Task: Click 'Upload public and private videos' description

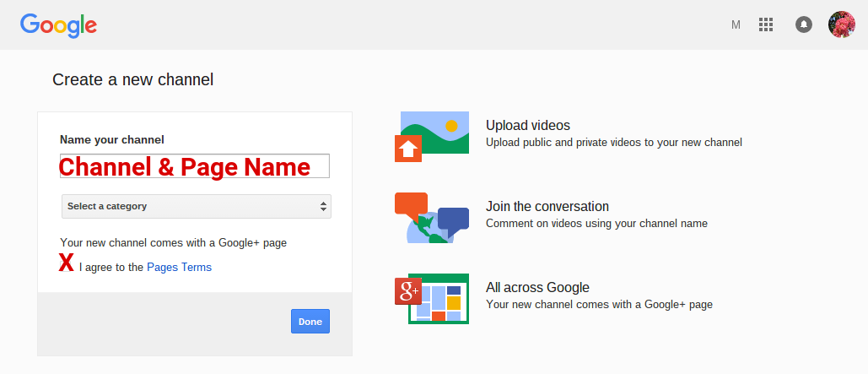Action: click(613, 143)
